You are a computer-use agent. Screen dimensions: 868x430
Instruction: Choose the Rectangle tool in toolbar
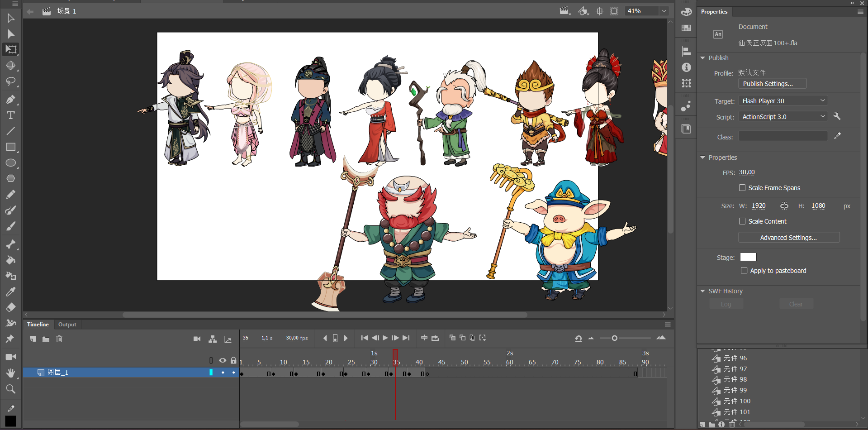tap(10, 147)
